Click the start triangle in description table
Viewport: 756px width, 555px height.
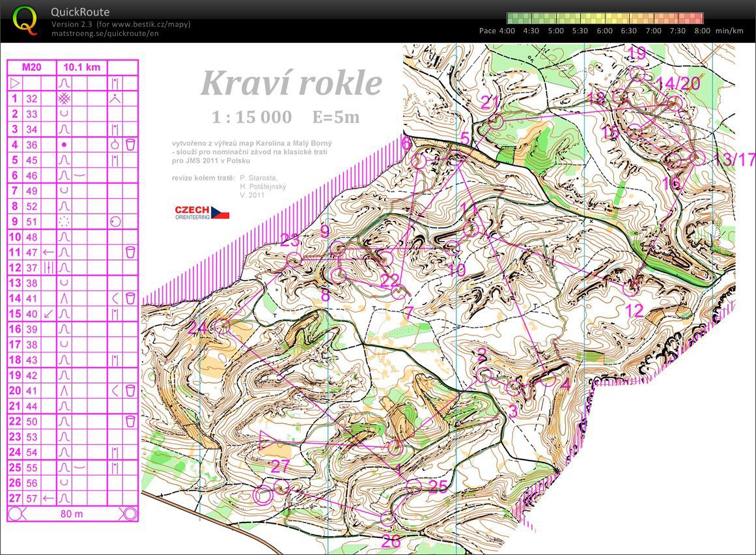(16, 83)
